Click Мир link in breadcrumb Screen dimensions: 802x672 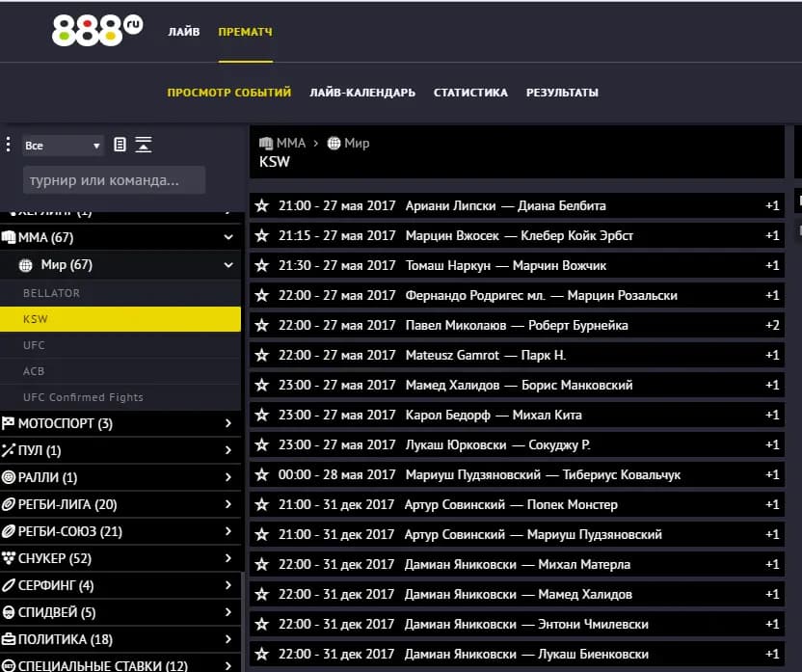(x=357, y=144)
